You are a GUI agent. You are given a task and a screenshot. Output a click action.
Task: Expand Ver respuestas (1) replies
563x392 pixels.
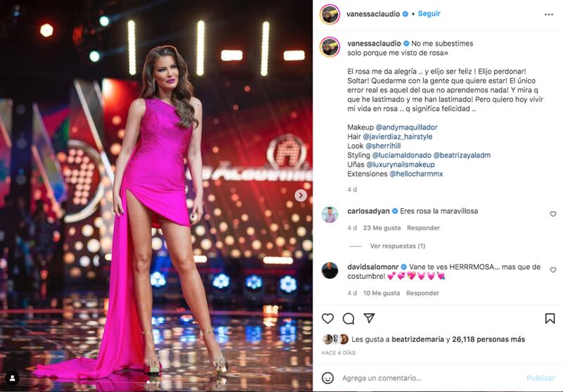tap(398, 246)
